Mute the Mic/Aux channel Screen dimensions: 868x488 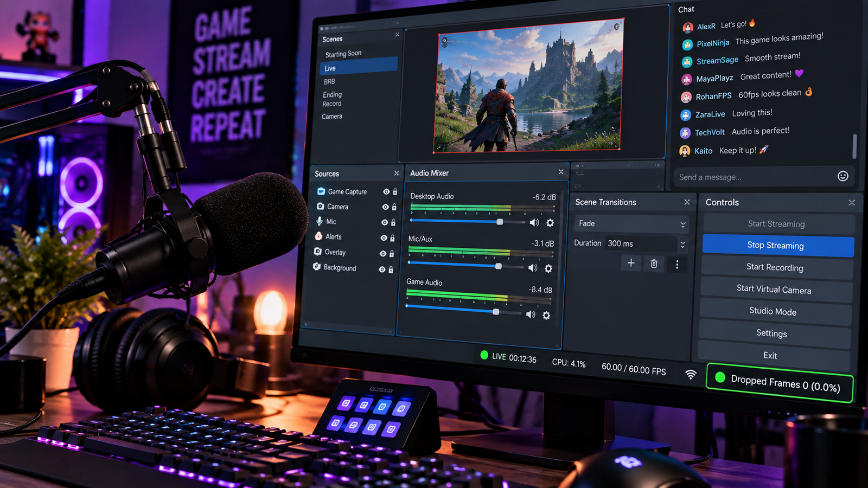click(x=533, y=268)
